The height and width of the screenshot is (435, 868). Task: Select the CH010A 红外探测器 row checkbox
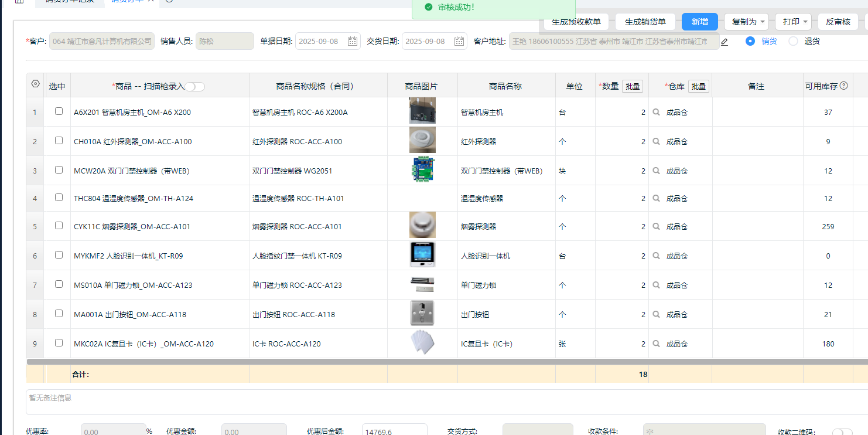pos(59,140)
